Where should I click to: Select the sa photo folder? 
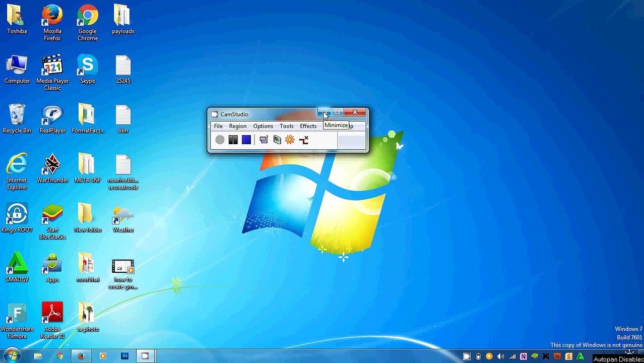pos(88,318)
